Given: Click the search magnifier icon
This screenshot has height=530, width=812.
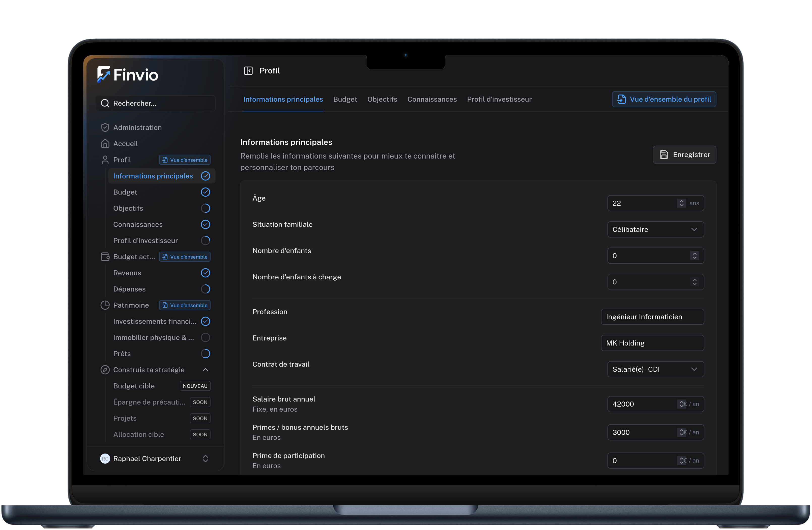Looking at the screenshot, I should [105, 103].
